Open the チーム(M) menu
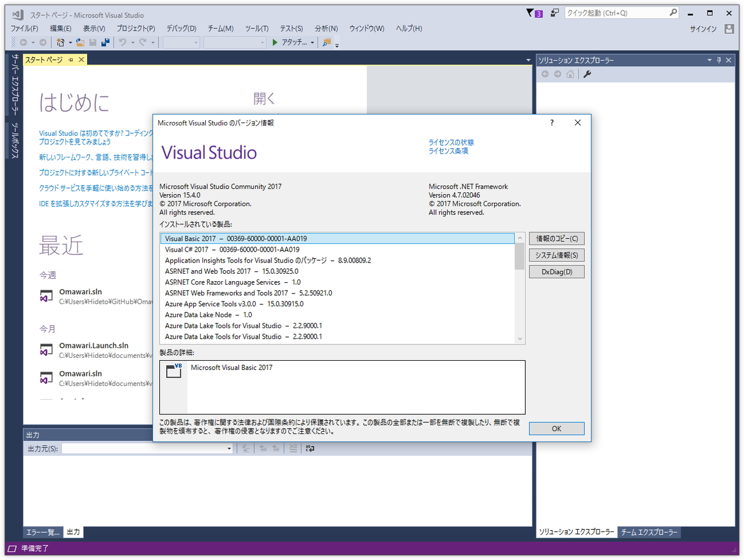The image size is (744, 560). (220, 28)
